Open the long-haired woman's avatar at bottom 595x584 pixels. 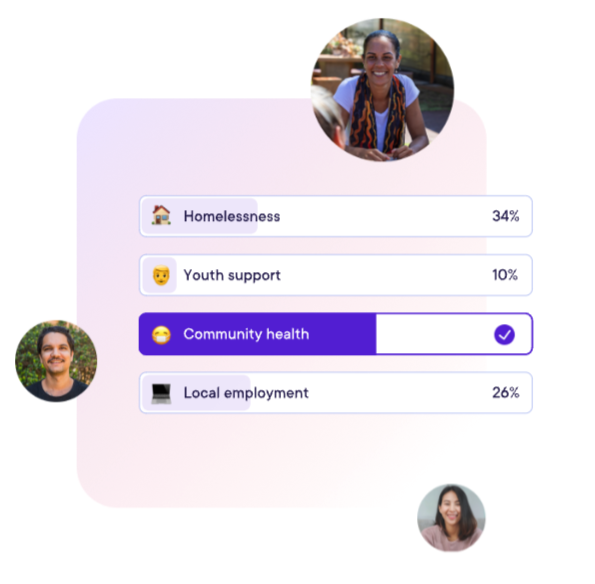tap(451, 518)
